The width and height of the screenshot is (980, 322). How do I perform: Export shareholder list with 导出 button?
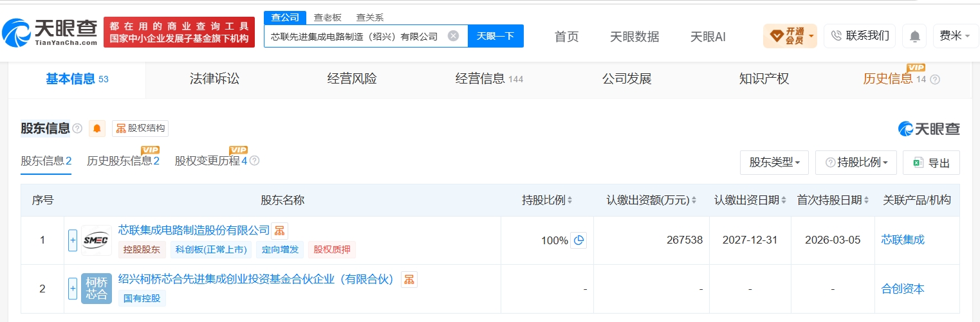click(931, 163)
